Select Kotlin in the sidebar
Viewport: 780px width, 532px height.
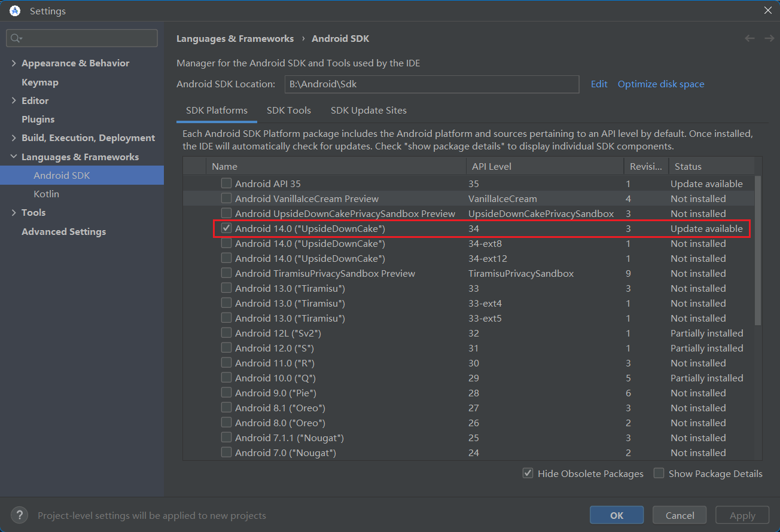pyautogui.click(x=47, y=194)
